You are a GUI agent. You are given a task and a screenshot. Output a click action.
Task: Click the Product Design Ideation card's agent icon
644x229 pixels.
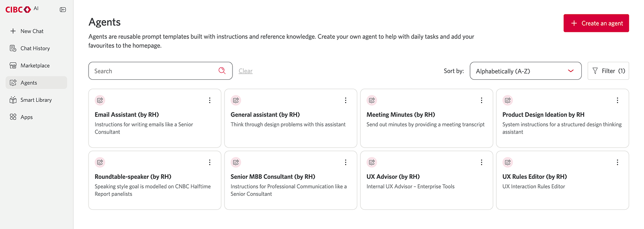coord(508,100)
